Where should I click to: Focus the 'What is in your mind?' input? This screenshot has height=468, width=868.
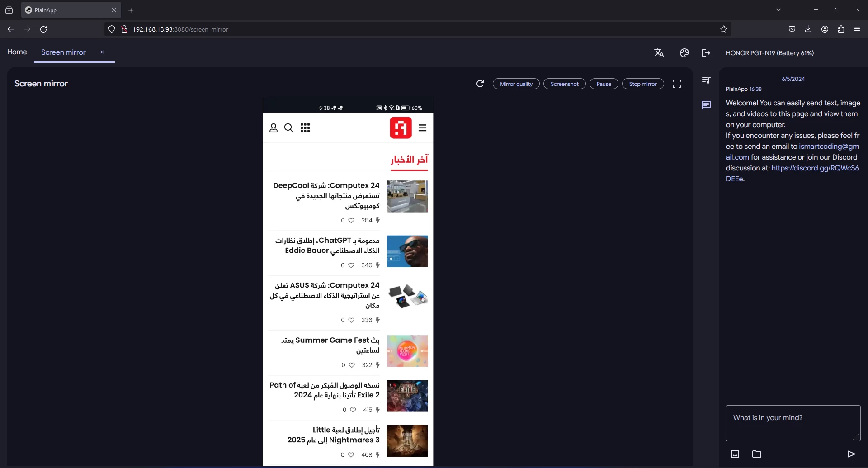(793, 423)
